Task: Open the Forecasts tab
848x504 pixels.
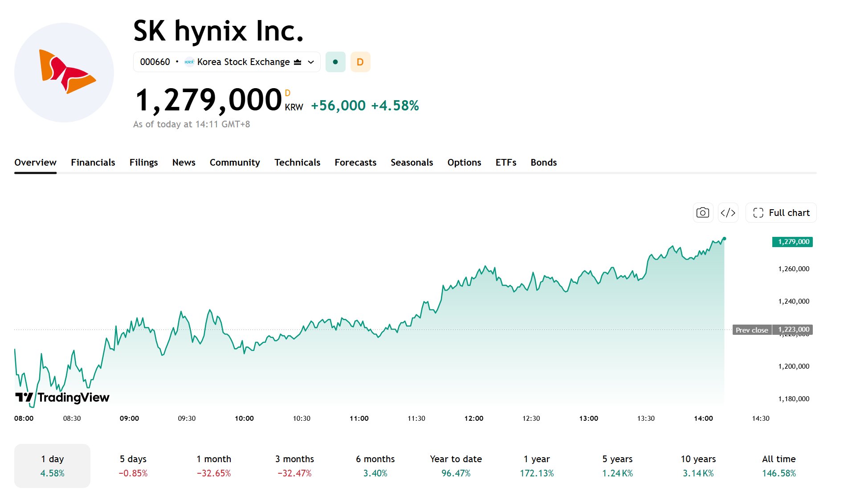Action: (x=355, y=163)
